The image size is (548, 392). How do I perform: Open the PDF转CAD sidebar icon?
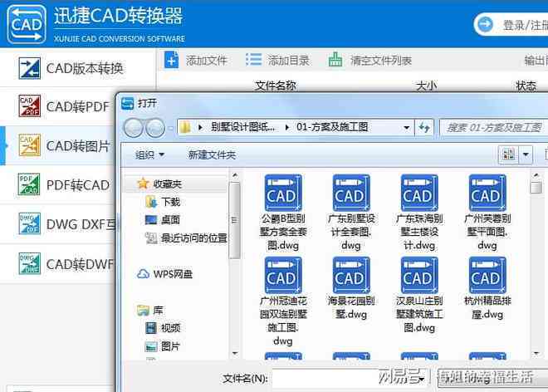(x=29, y=184)
